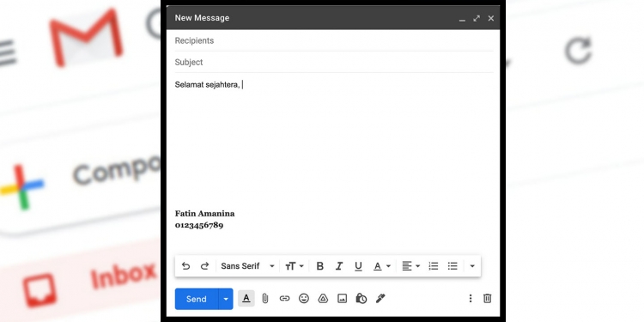Click the Recipients field
The height and width of the screenshot is (322, 644).
point(334,40)
